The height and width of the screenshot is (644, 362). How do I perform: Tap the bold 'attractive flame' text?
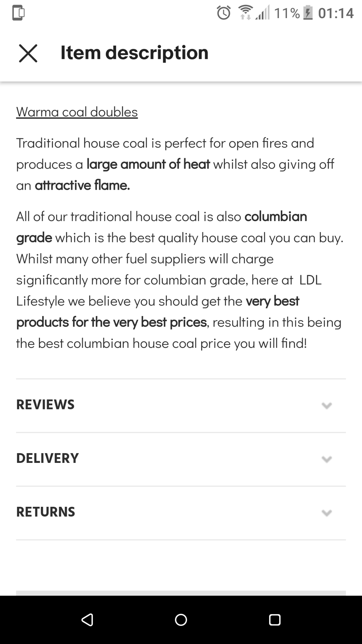82,186
